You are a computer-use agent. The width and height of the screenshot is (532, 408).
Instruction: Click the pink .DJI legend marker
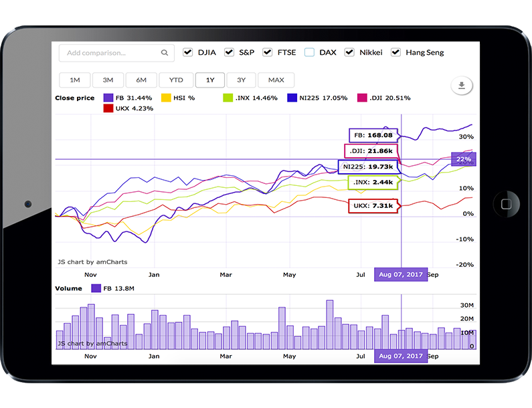(364, 98)
